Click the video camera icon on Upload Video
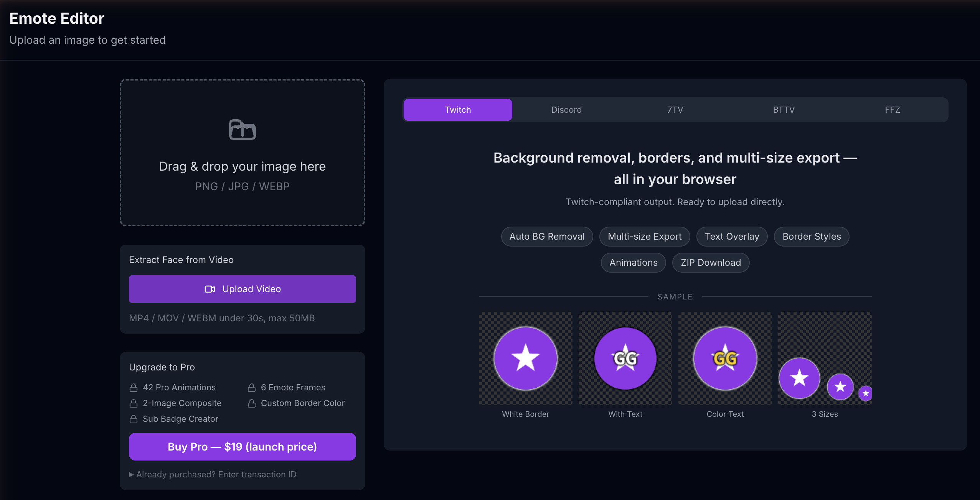 click(210, 289)
